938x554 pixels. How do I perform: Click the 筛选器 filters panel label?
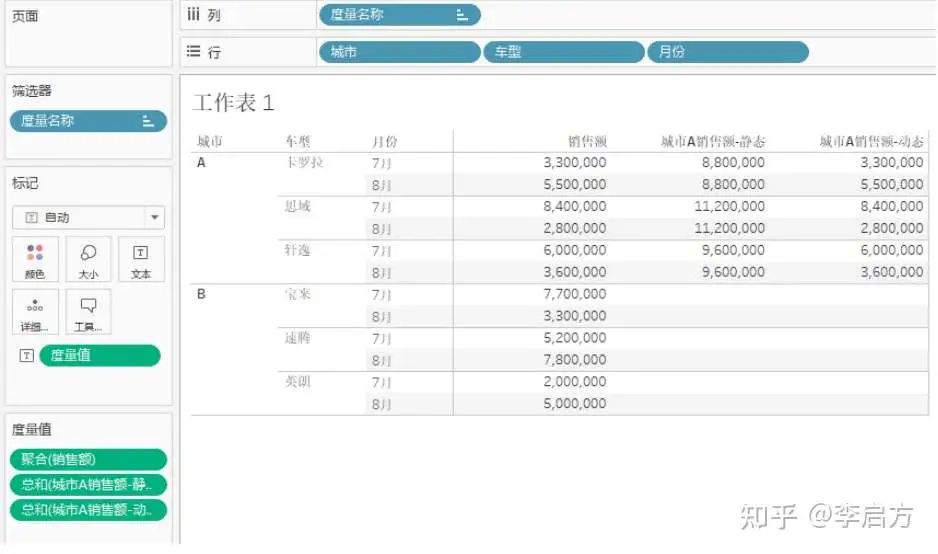click(x=32, y=91)
